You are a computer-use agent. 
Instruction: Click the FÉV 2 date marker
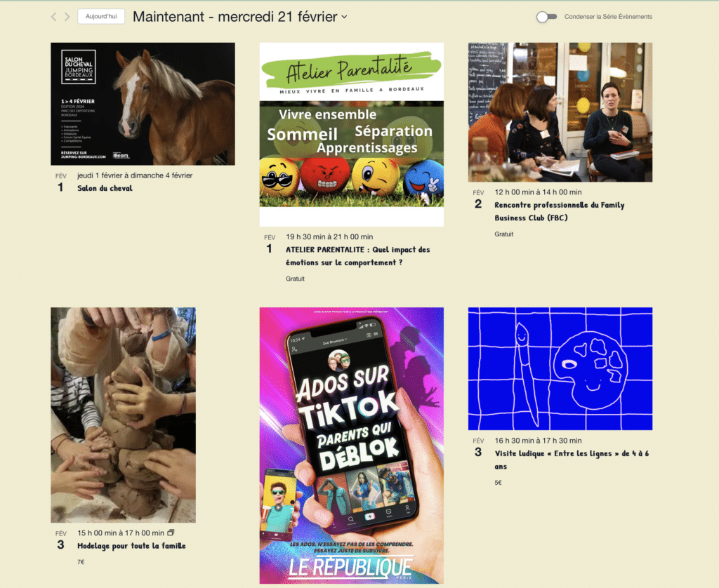coord(477,199)
